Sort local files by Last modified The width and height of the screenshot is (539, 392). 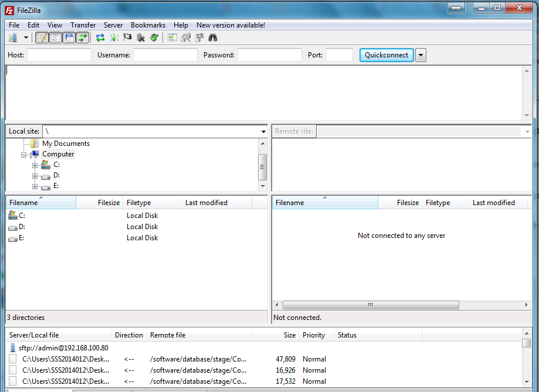tap(216, 203)
